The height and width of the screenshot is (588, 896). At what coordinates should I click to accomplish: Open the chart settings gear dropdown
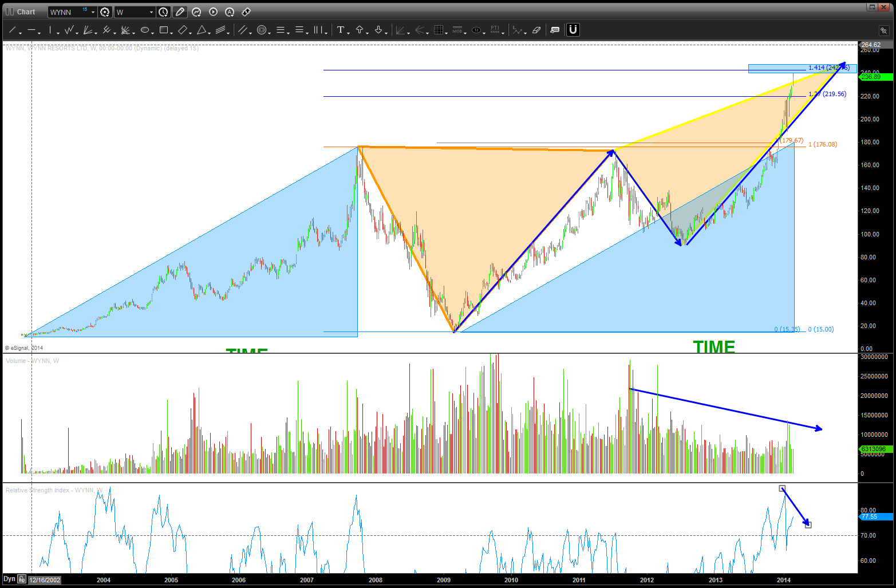105,12
